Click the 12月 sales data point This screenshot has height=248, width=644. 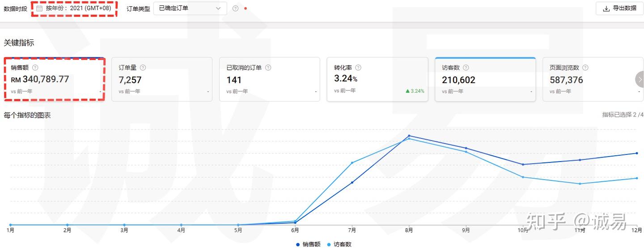pos(636,153)
